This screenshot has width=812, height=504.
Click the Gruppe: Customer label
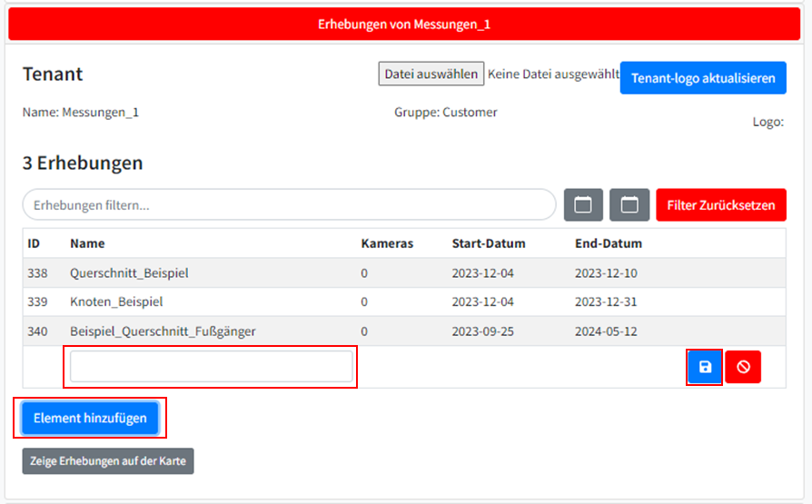(445, 112)
